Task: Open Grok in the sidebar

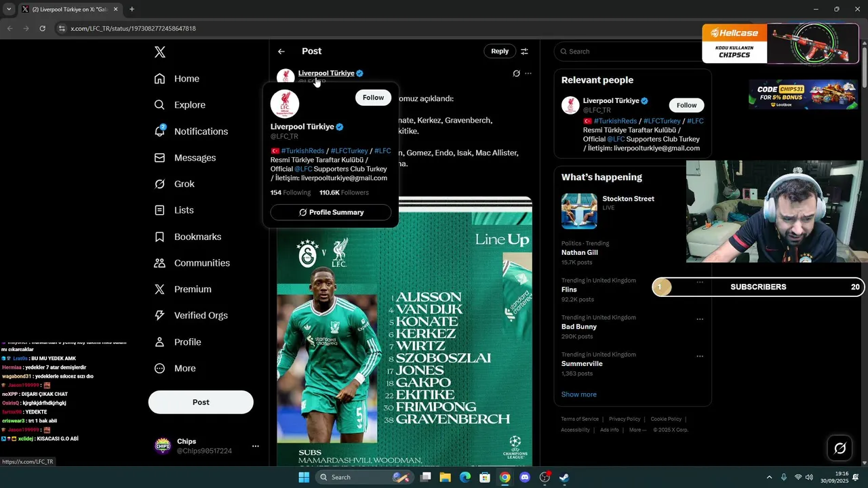Action: click(x=174, y=184)
